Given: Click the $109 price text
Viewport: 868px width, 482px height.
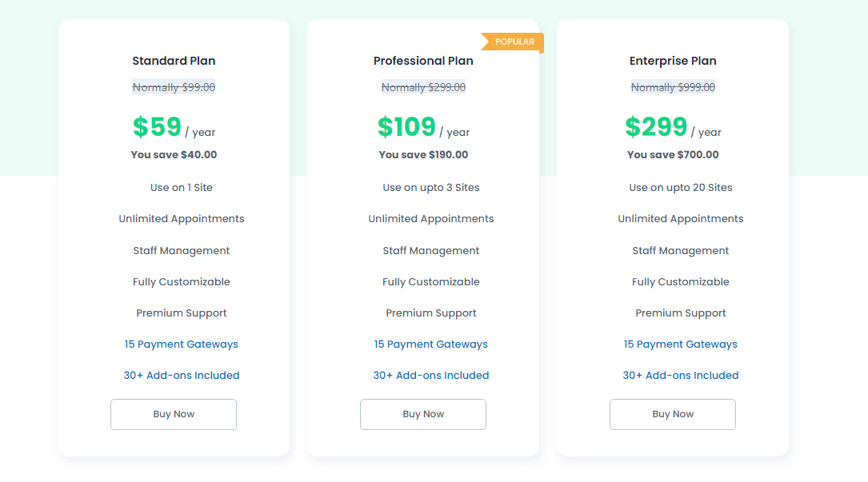Looking at the screenshot, I should [x=406, y=127].
